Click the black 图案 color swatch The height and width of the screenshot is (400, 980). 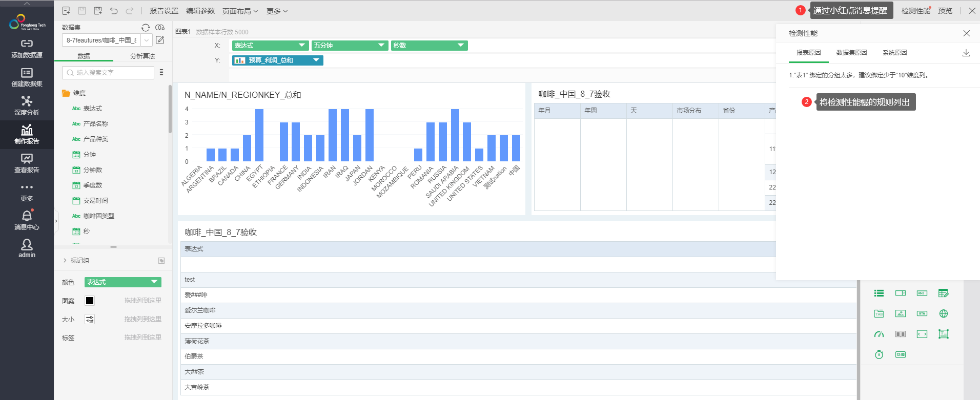(x=90, y=301)
